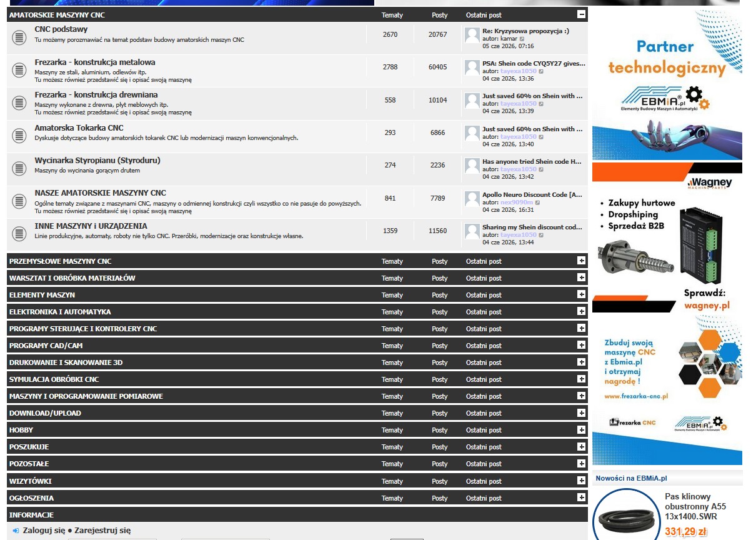Click the login arrow icon beside Zaloguj się
The width and height of the screenshot is (756, 540).
(16, 531)
